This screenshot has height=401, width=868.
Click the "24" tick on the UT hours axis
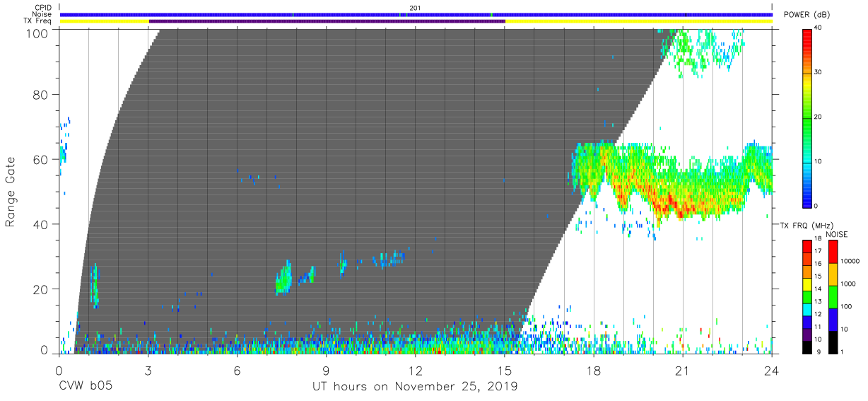tap(772, 370)
